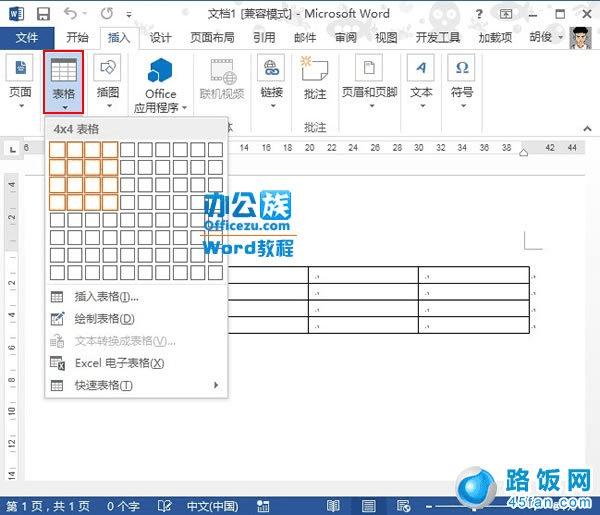This screenshot has width=600, height=515.
Task: Redo with the repeat arrow icon
Action: coord(107,14)
